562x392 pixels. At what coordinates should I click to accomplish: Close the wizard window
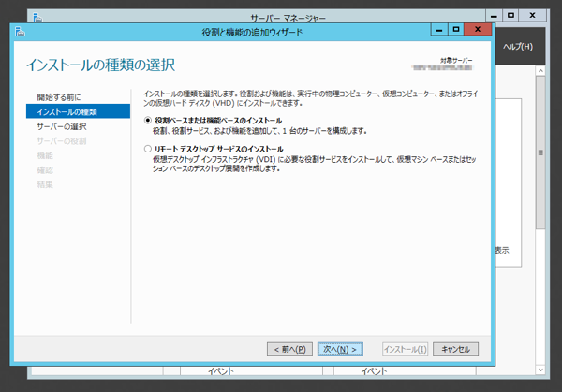coord(478,29)
